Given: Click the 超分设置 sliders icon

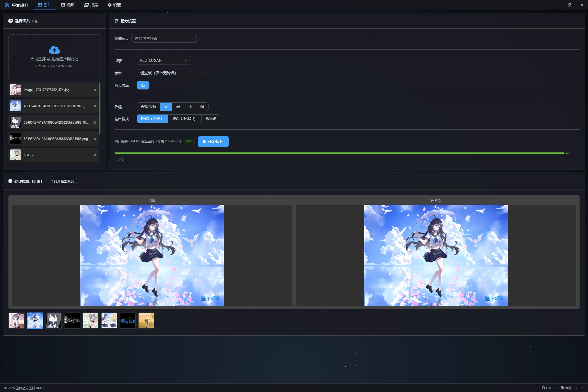Looking at the screenshot, I should [117, 21].
